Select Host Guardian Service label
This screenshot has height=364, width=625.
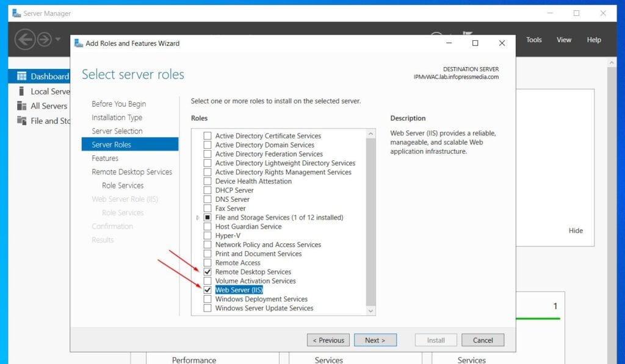(x=248, y=227)
